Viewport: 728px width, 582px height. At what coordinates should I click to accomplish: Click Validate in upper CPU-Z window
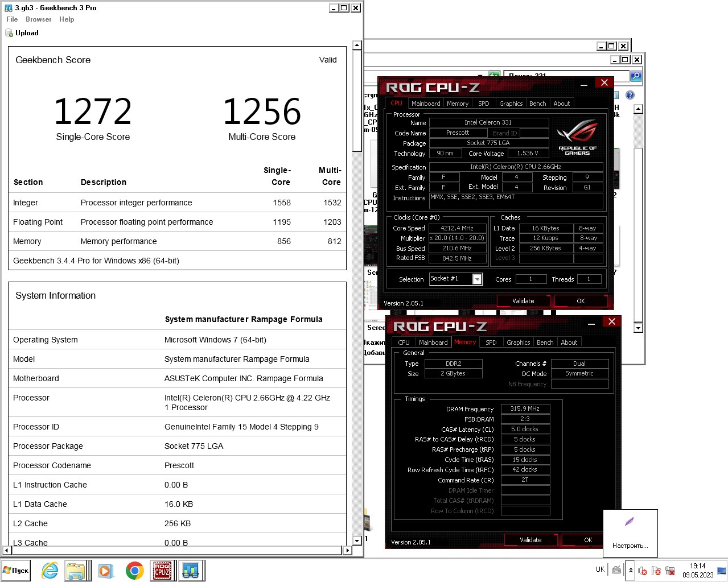(523, 301)
